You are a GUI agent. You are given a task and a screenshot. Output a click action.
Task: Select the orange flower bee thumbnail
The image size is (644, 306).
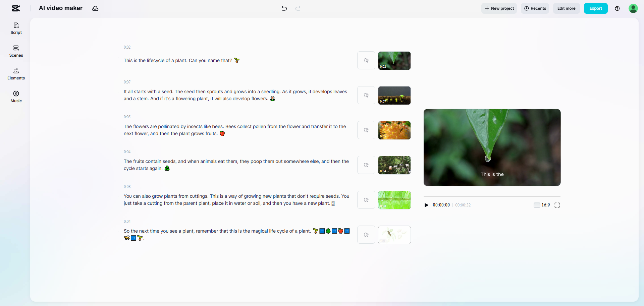394,130
